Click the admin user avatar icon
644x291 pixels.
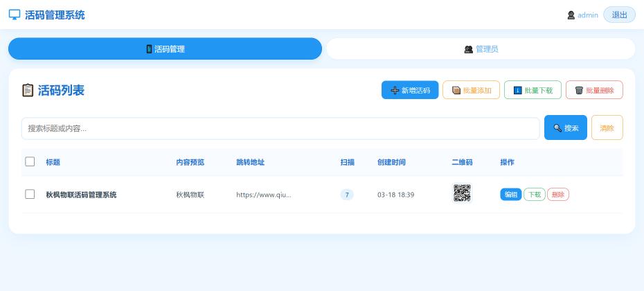(x=571, y=15)
